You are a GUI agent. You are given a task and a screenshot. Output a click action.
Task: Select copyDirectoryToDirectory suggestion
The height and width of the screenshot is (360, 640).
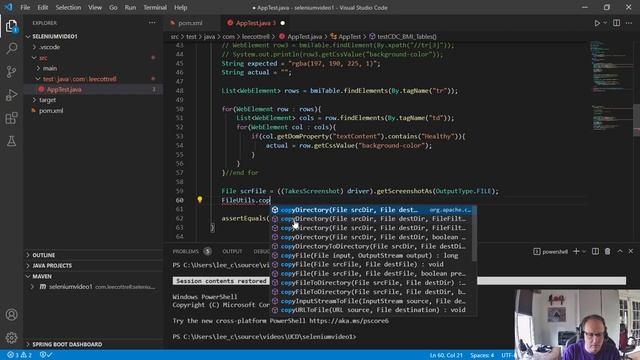point(371,246)
